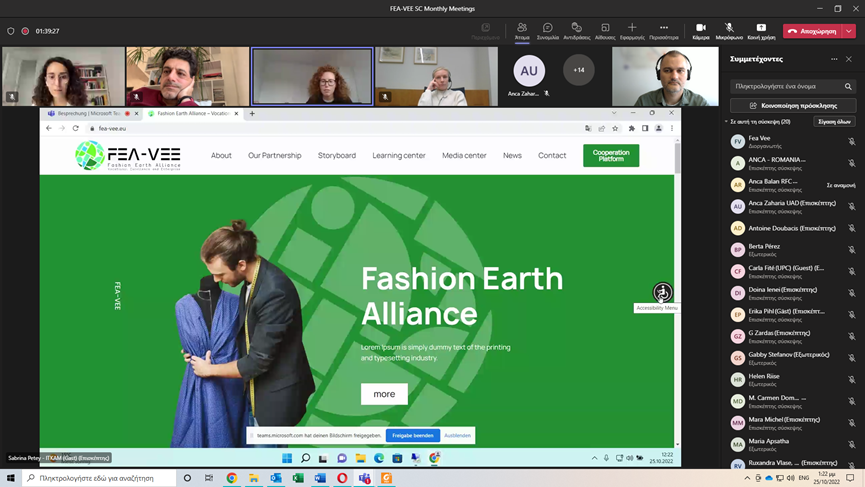Click the profile avatar icon in shared browser

[658, 129]
